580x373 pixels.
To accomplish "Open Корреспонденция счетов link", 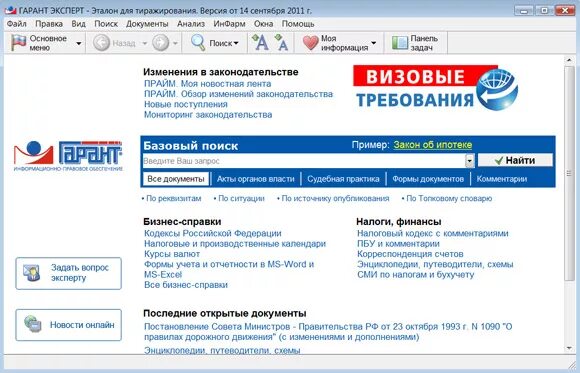I will [410, 254].
